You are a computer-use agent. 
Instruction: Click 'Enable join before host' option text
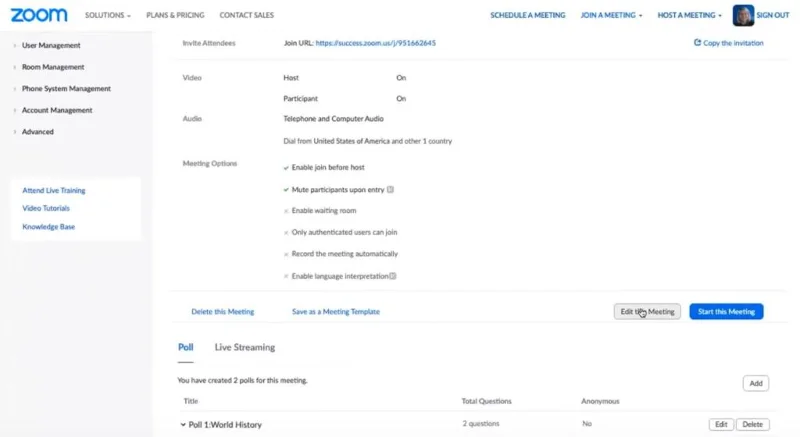(x=328, y=167)
